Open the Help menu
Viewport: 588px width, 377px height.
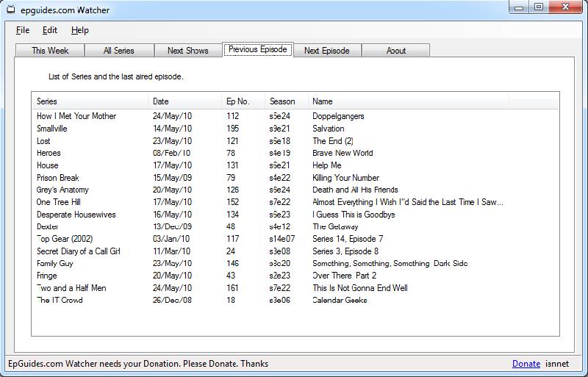click(x=80, y=30)
